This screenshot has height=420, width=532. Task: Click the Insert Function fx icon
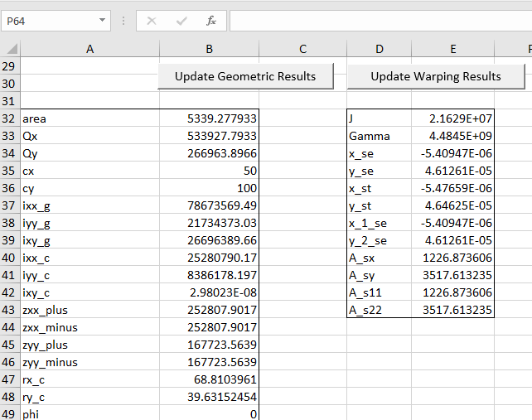point(210,20)
